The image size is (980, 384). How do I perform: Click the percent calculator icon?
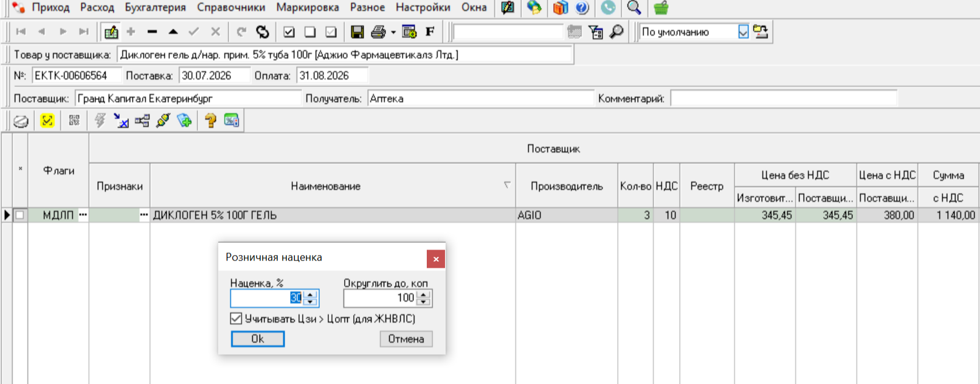tap(232, 120)
